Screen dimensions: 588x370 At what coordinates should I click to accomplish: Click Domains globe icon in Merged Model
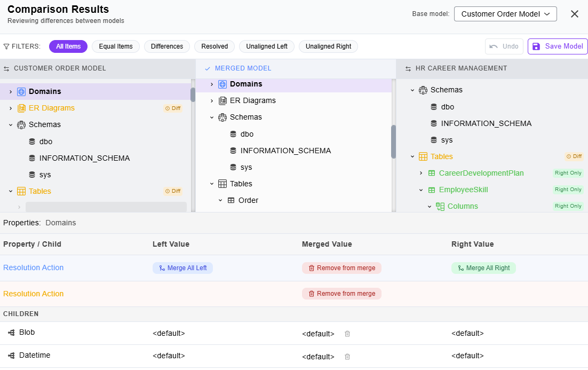223,84
